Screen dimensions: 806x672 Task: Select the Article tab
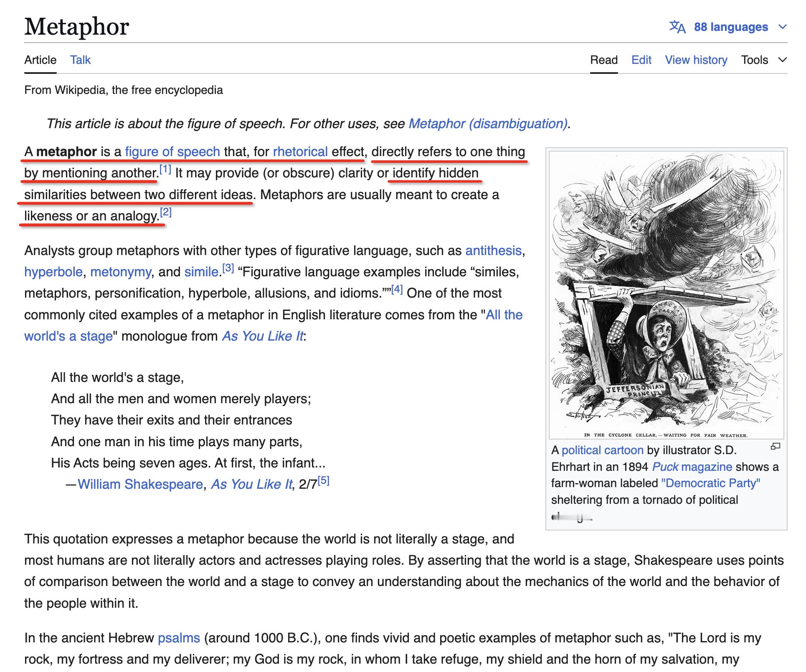[40, 60]
